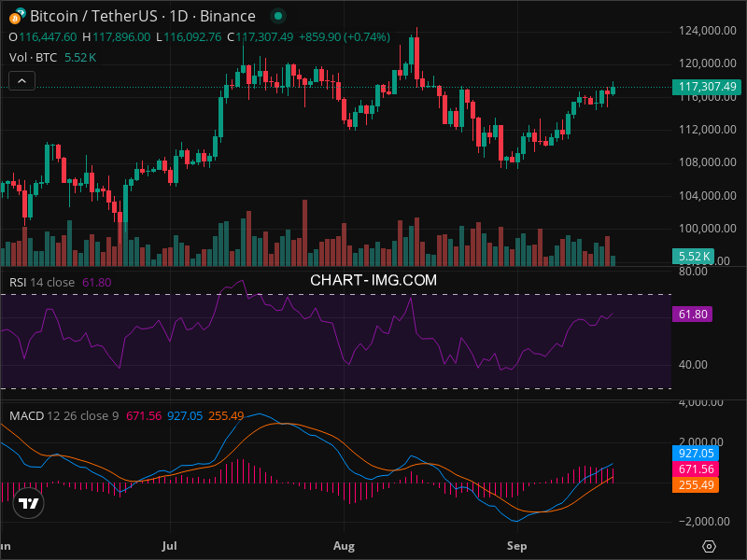Open the TradingView logo

(x=29, y=503)
